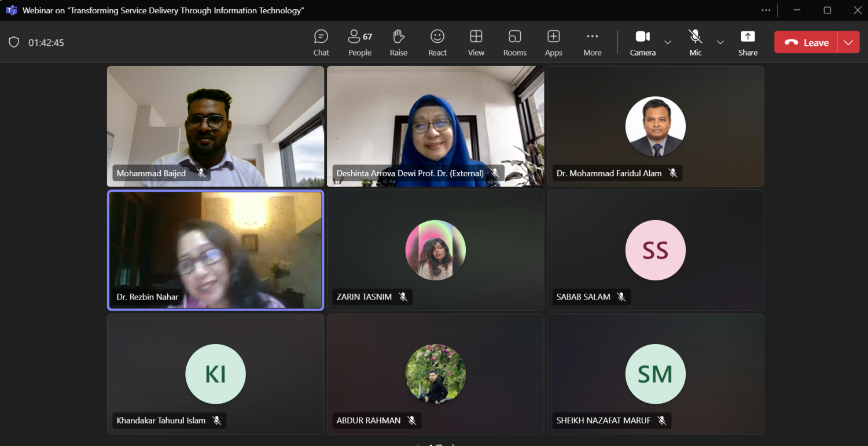
Task: Select Mohammad Baijed's video tile
Action: pyautogui.click(x=215, y=126)
